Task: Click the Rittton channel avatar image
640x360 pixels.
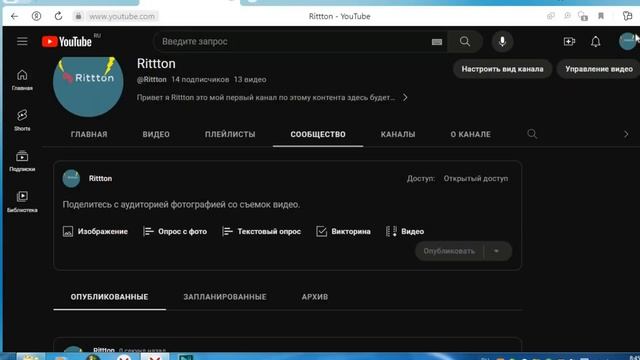Action: [x=88, y=87]
